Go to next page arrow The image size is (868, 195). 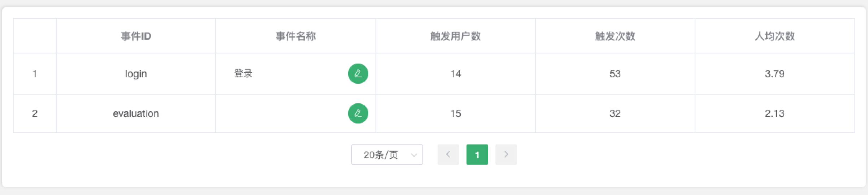click(x=506, y=155)
